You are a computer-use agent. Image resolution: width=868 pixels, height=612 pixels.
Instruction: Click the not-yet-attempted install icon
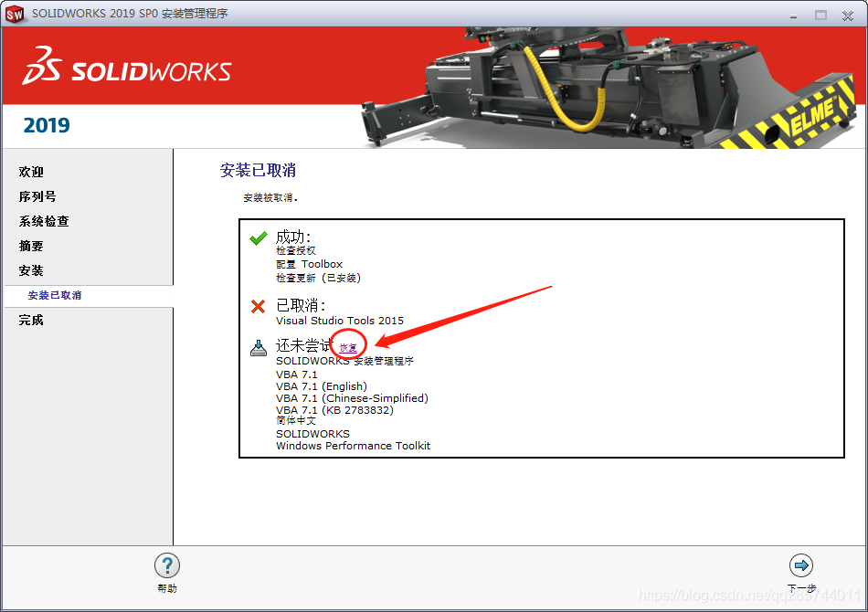click(x=258, y=347)
